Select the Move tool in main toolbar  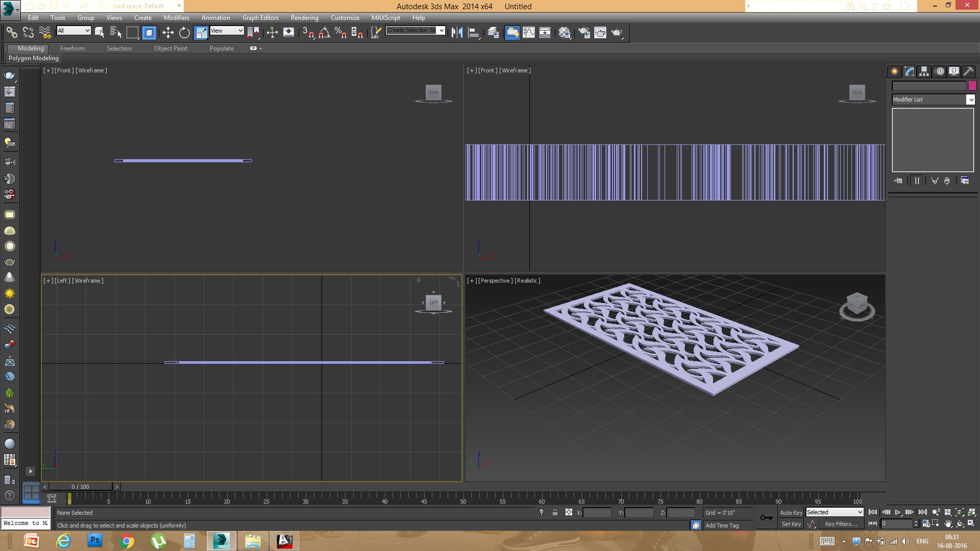(x=168, y=33)
